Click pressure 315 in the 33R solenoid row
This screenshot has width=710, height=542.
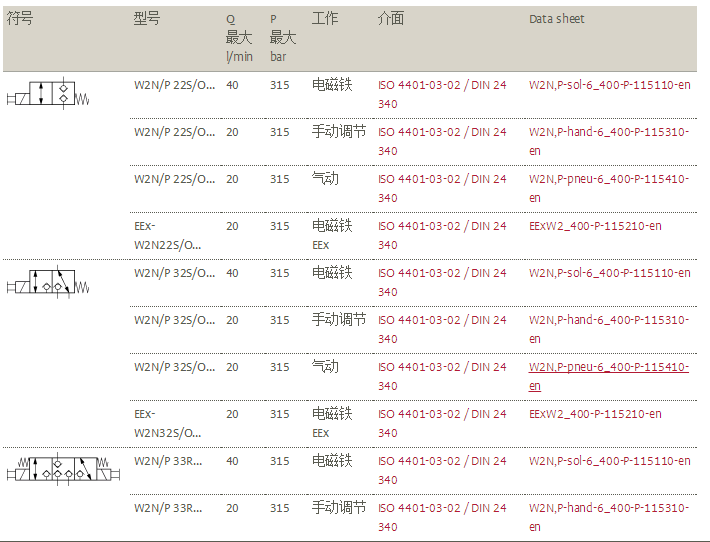(x=279, y=461)
